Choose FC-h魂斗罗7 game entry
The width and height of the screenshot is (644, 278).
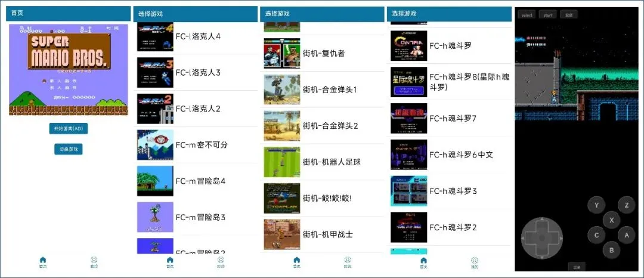(448, 118)
